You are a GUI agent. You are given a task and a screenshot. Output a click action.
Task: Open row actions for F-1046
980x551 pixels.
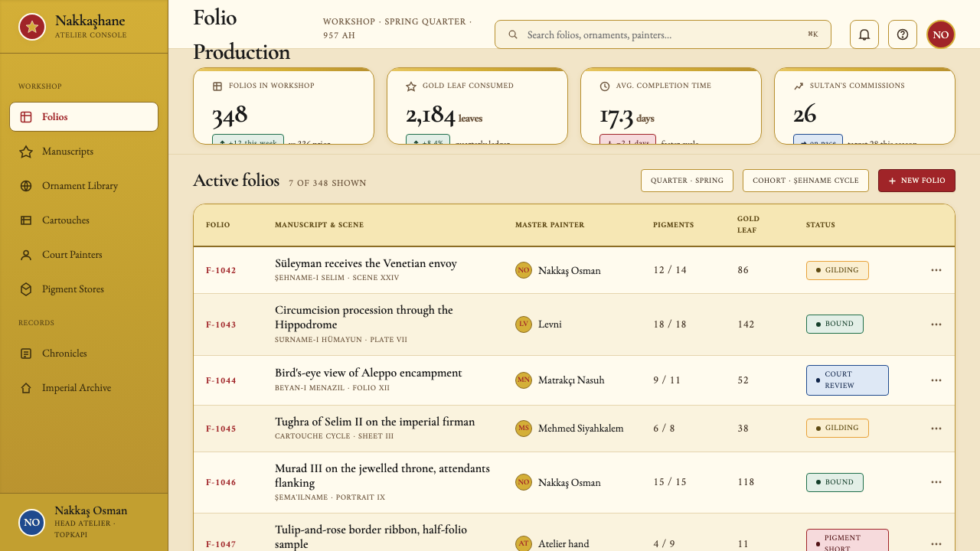click(936, 482)
